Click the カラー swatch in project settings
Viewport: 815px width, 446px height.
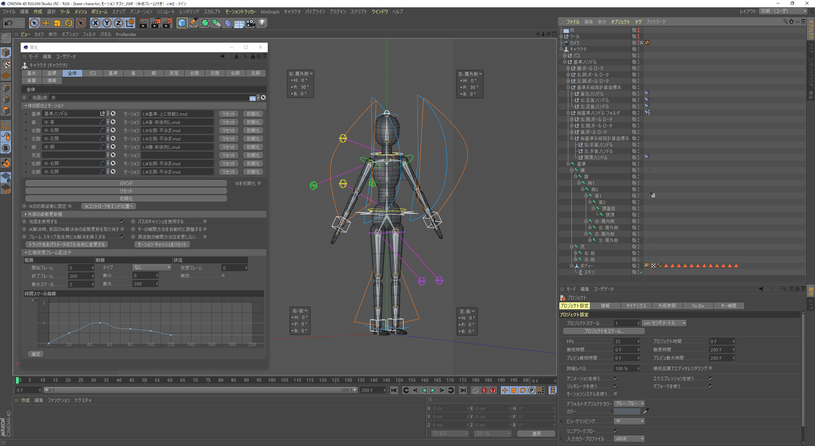click(627, 412)
